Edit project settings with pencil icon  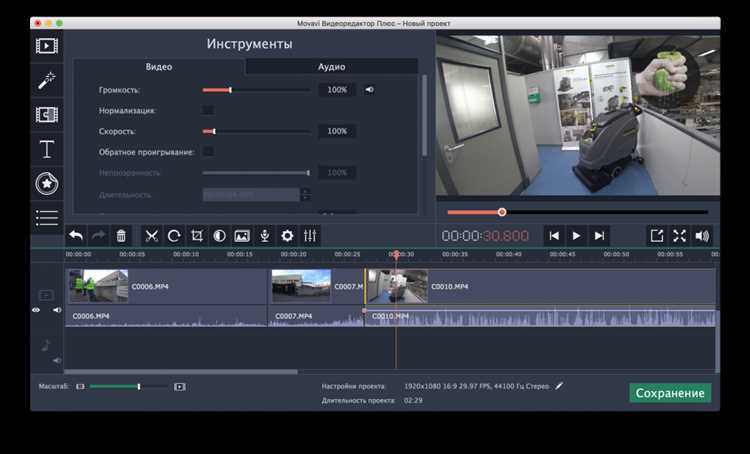coord(559,386)
